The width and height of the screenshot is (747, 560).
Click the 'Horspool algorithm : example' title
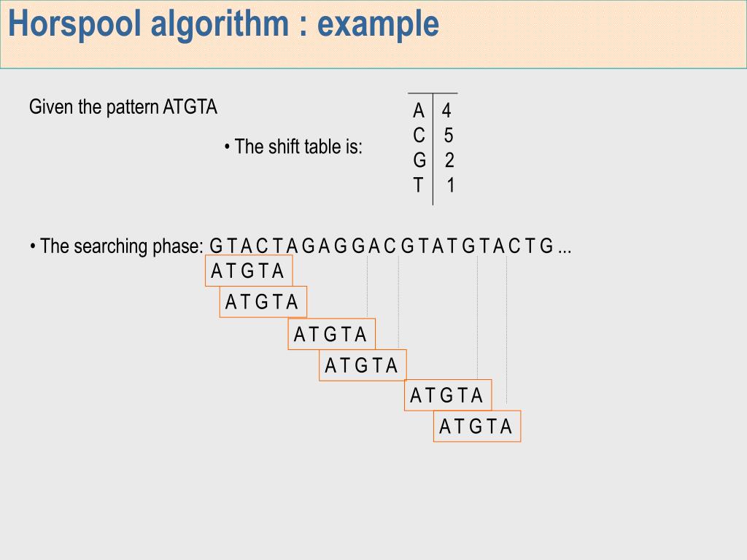223,25
